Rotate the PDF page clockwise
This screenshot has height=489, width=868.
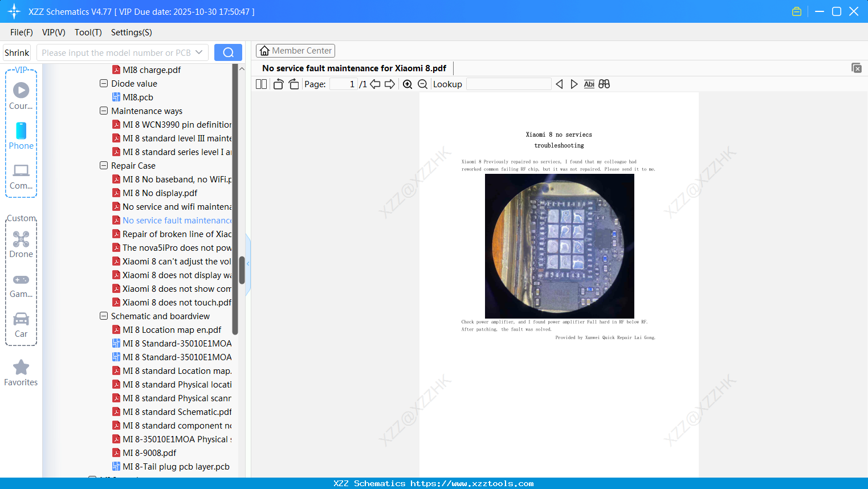[x=294, y=84]
